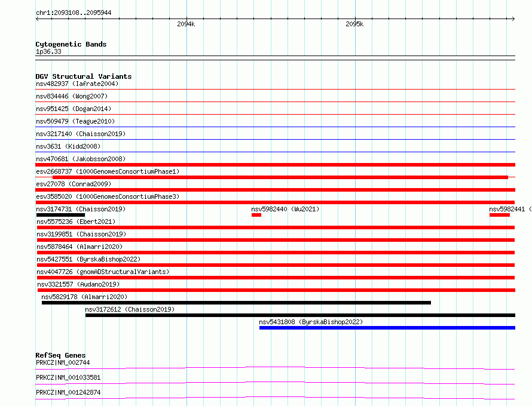The height and width of the screenshot is (406, 532).
Task: Open variant esv27078 (Conrad2009) label
Action: pos(74,184)
